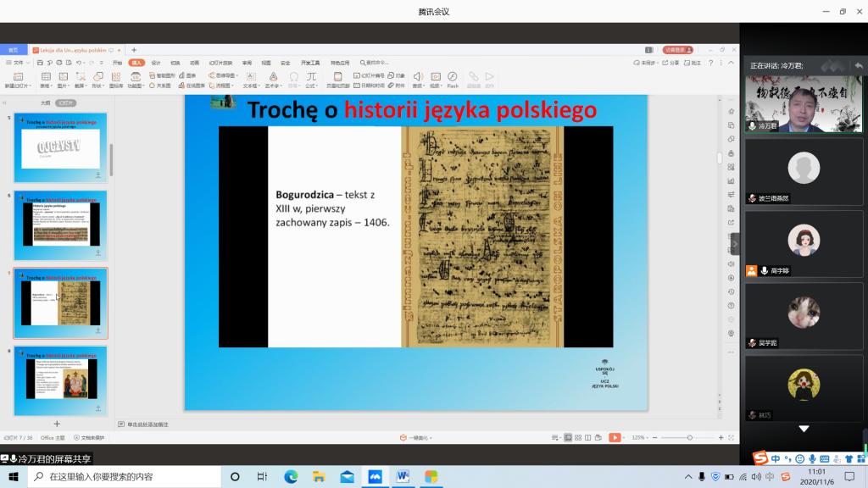Expand the 125% zoom level dropdown
The height and width of the screenshot is (488, 868).
click(642, 437)
